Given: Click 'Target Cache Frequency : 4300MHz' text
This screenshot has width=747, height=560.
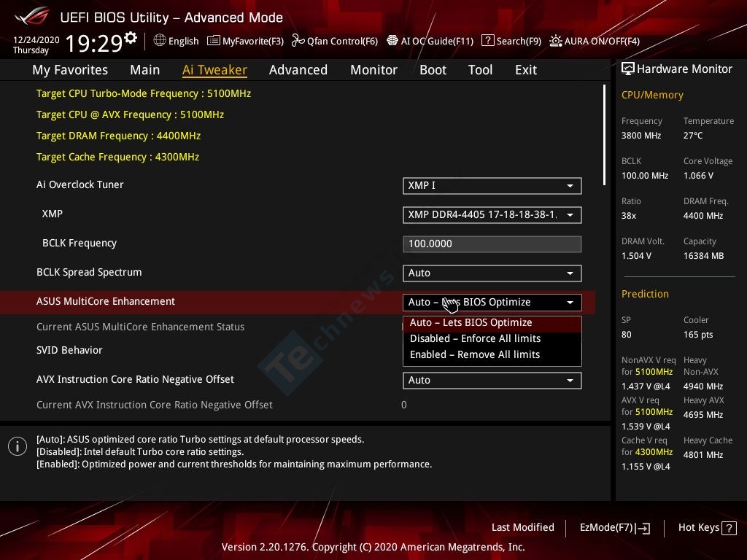Looking at the screenshot, I should (x=117, y=157).
